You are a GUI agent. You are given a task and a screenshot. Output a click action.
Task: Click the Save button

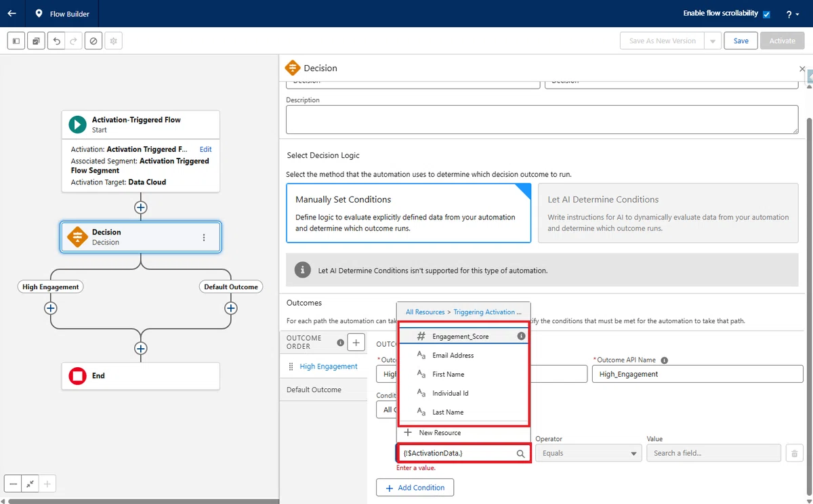click(741, 41)
